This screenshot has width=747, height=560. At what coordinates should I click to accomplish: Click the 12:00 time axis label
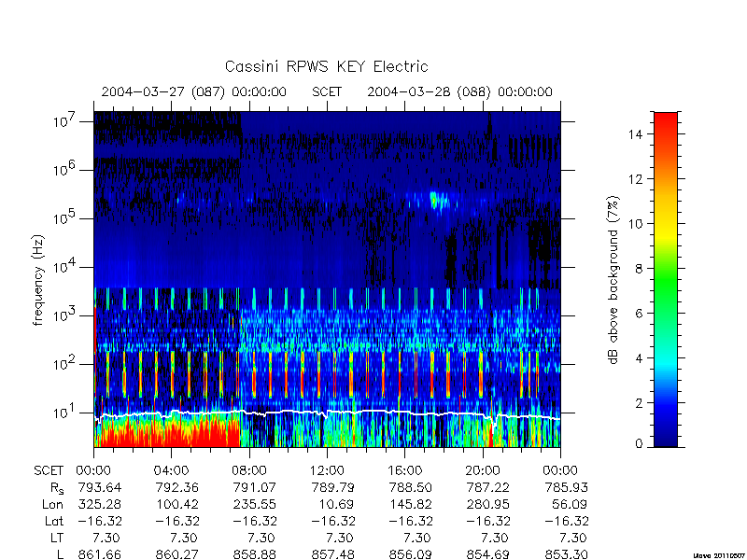pyautogui.click(x=327, y=471)
